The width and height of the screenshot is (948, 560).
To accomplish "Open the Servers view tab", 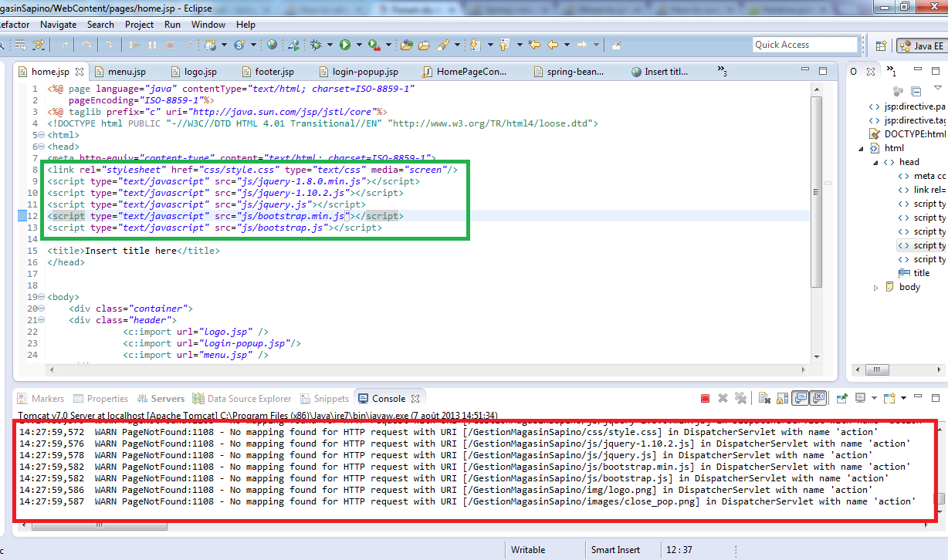I will click(x=161, y=399).
